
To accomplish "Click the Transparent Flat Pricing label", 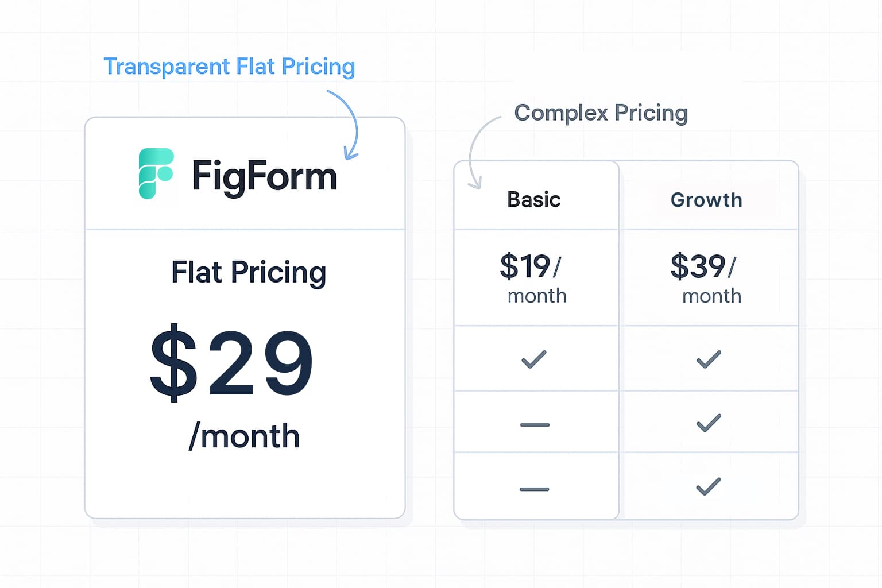I will click(x=229, y=67).
